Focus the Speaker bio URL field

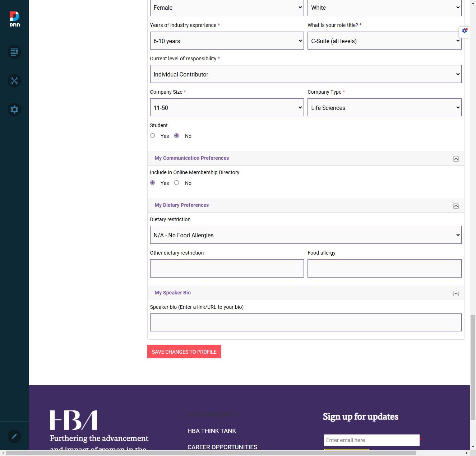click(306, 322)
